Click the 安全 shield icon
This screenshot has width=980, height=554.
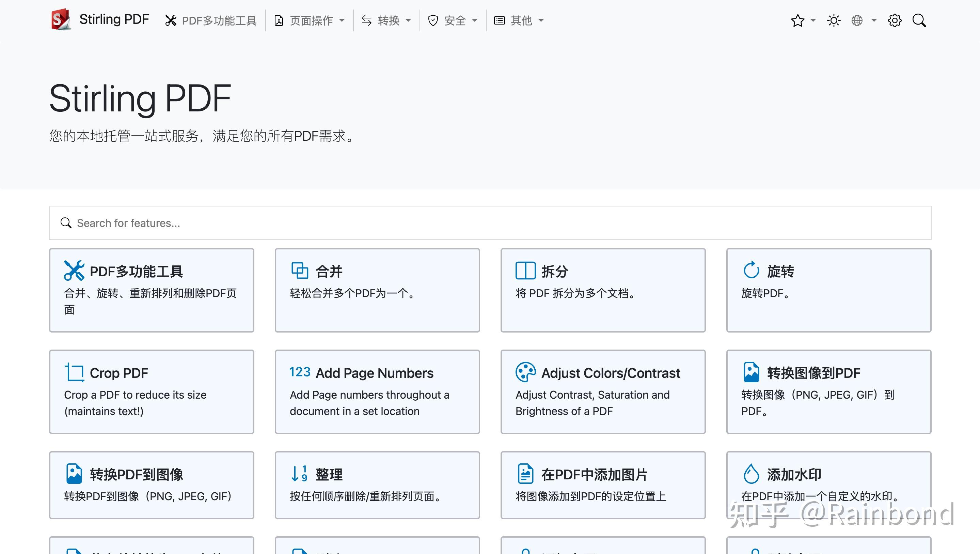[x=433, y=20]
